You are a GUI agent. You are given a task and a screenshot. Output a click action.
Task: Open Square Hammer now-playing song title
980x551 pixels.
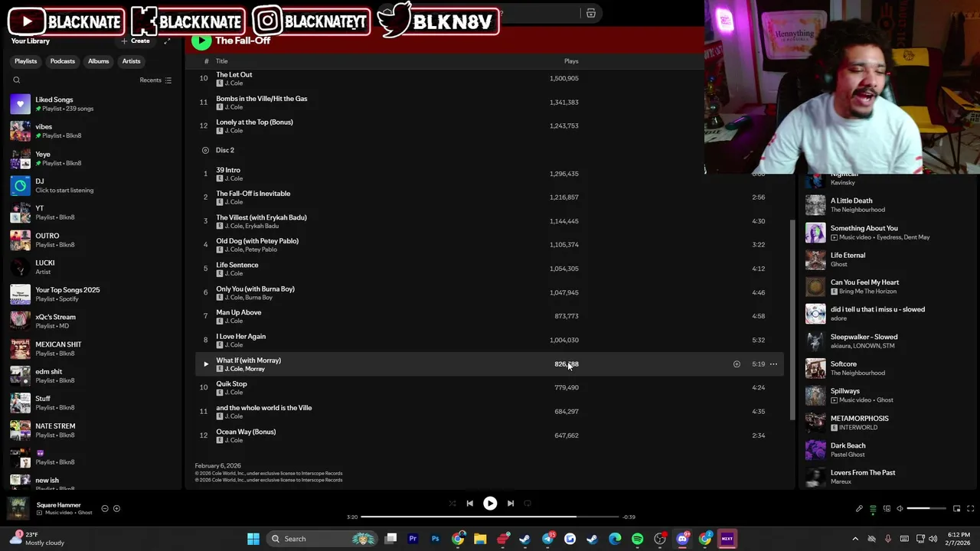(x=58, y=505)
